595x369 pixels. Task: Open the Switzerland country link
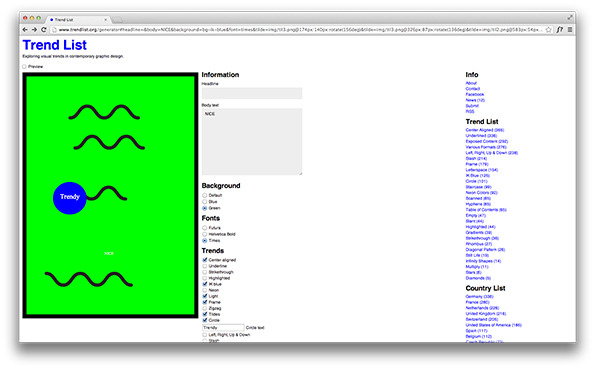(x=482, y=320)
